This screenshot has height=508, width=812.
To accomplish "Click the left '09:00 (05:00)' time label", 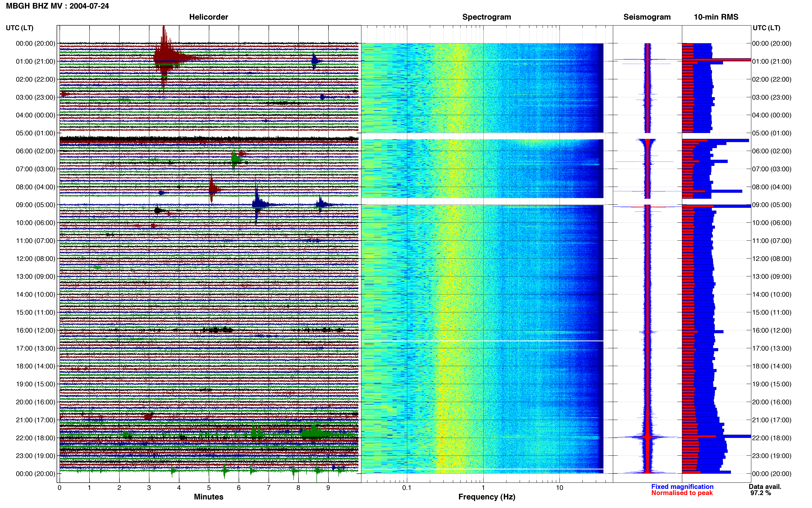I will (36, 205).
